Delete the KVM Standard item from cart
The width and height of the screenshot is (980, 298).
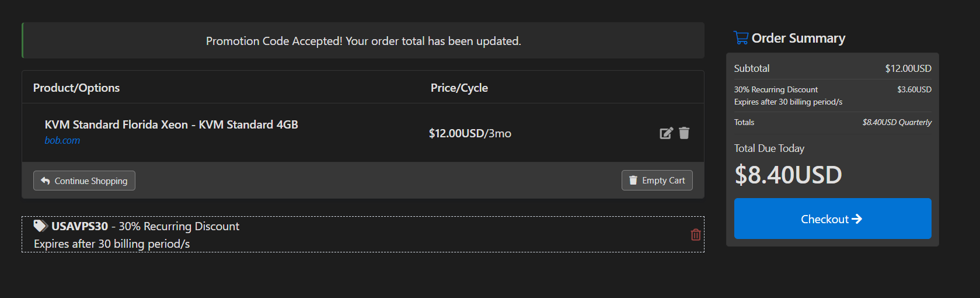pyautogui.click(x=684, y=133)
